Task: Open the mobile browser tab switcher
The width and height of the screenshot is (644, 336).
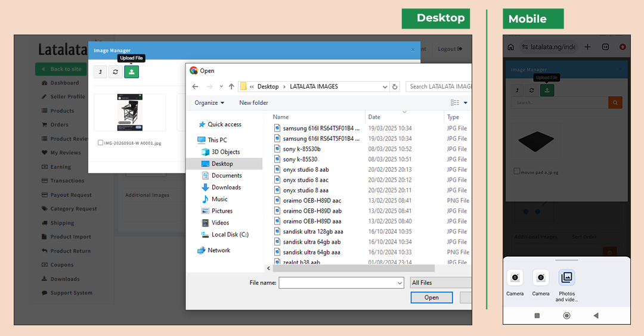Action: (605, 47)
